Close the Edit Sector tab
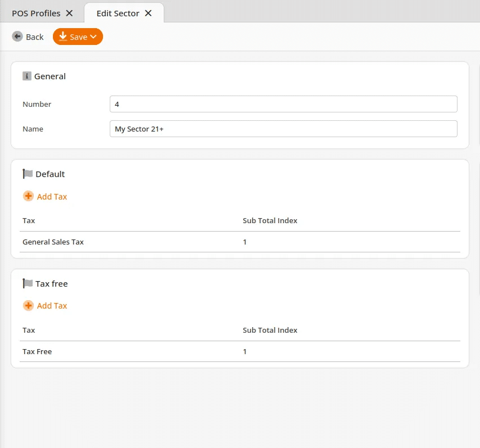Screen dimensions: 480x448 point(148,13)
